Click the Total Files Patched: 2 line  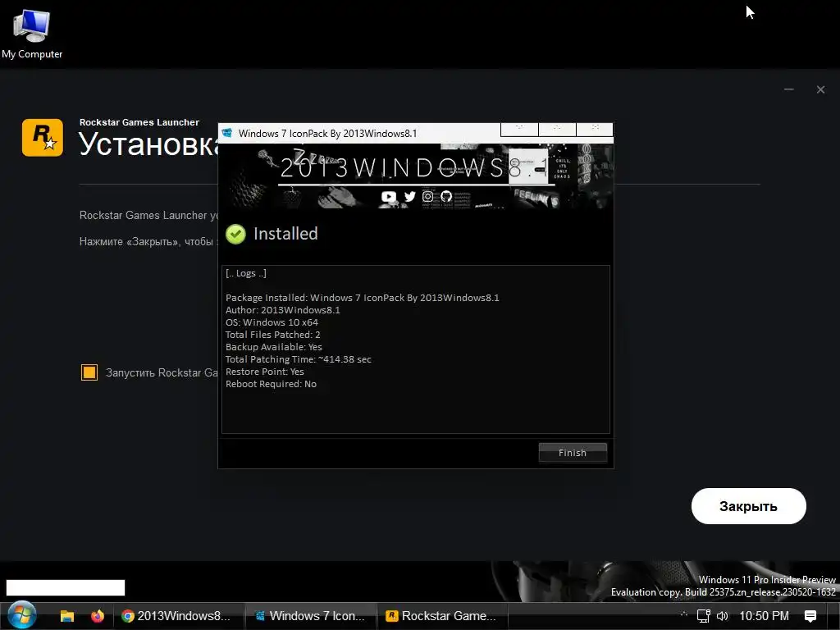(x=272, y=335)
